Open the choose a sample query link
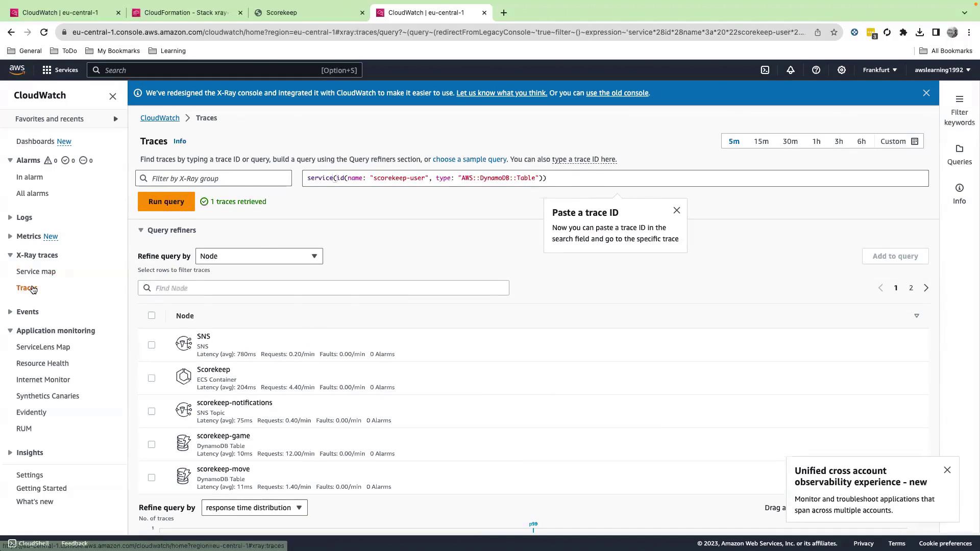 469,159
